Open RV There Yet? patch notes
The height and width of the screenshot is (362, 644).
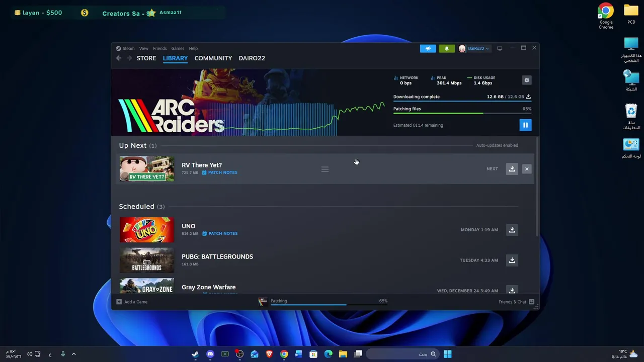220,172
